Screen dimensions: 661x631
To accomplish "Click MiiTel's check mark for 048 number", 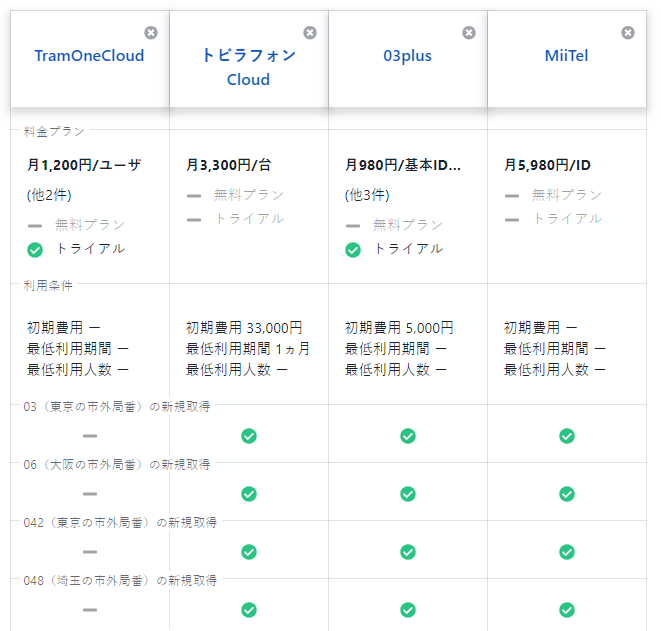I will (567, 610).
